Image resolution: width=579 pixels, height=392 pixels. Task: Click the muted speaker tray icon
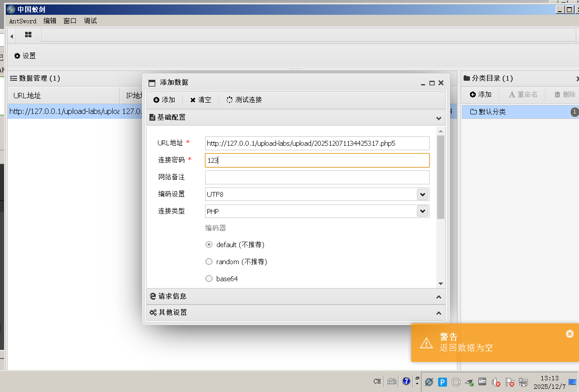tap(496, 382)
